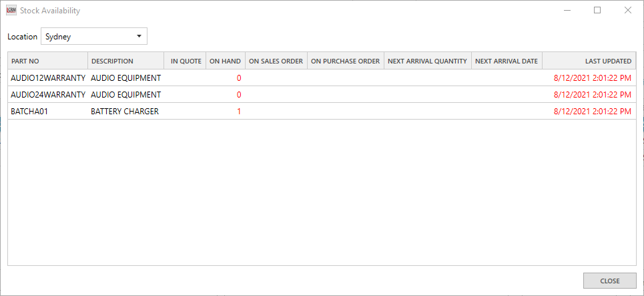Click the ON HAND column header

225,61
